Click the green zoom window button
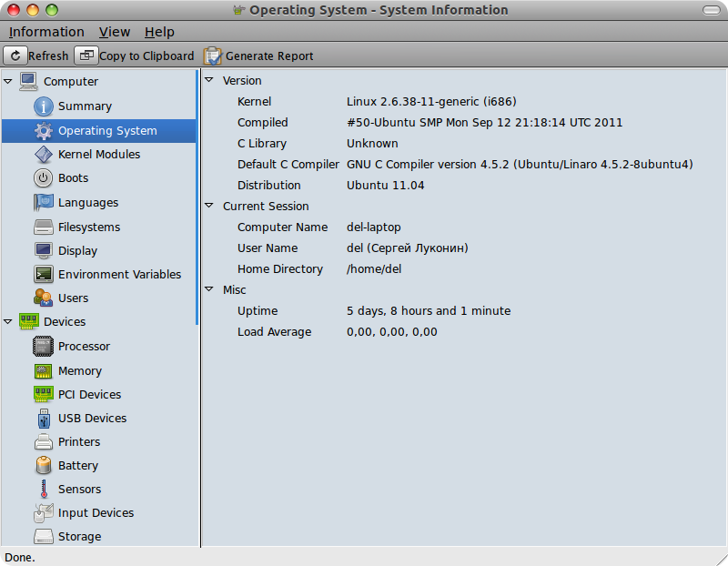The height and width of the screenshot is (566, 728). pos(52,10)
